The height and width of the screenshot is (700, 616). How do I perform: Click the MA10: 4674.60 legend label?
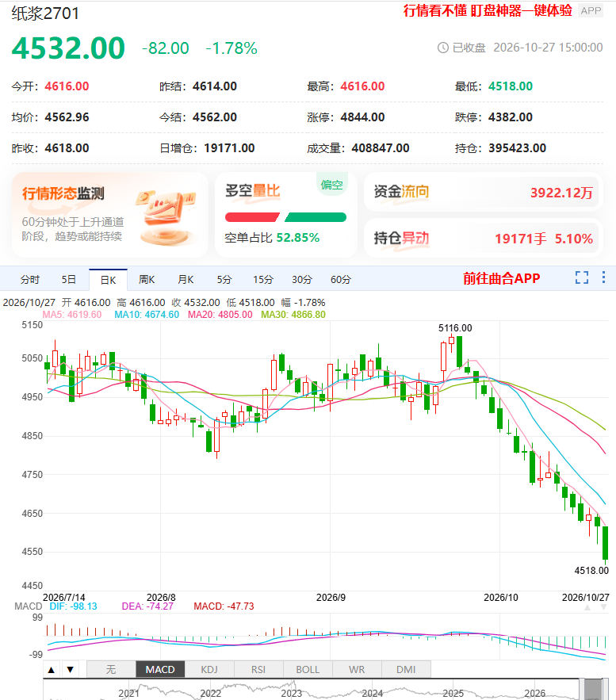coord(147,314)
